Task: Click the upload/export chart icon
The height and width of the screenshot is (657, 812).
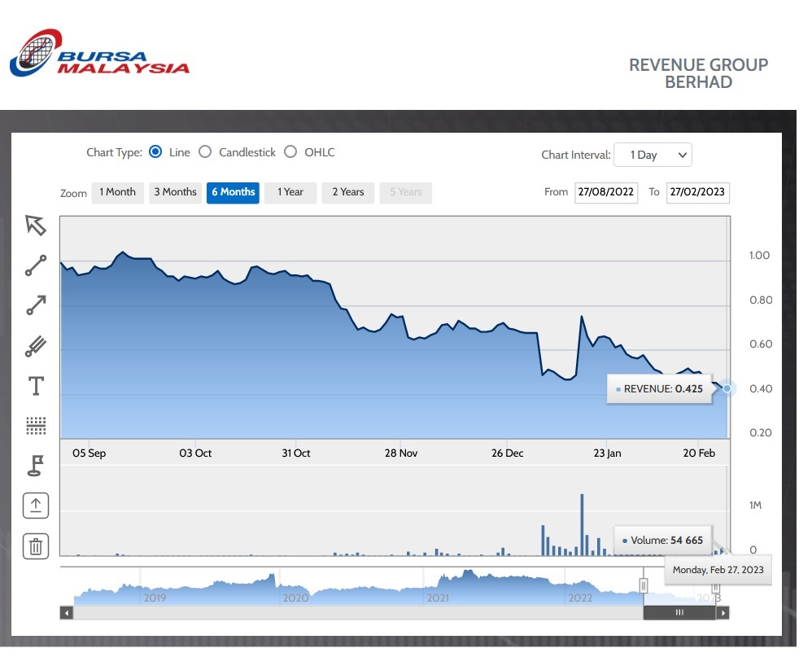Action: coord(36,506)
